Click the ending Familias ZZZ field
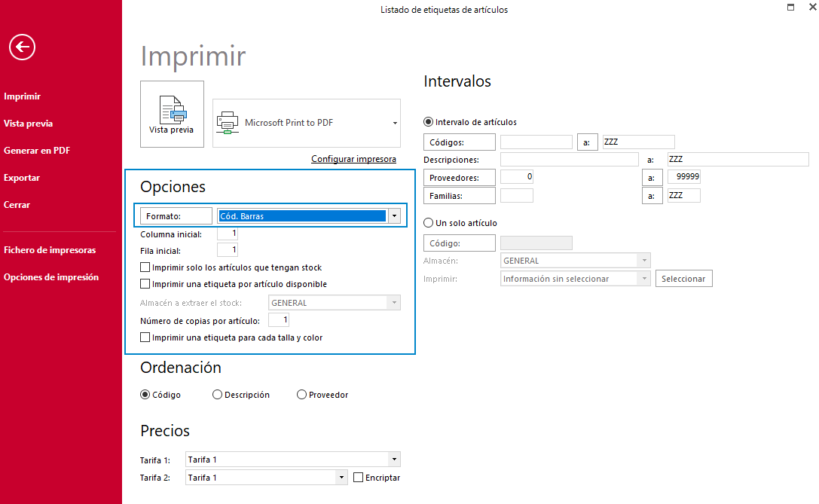819x504 pixels. (x=684, y=195)
